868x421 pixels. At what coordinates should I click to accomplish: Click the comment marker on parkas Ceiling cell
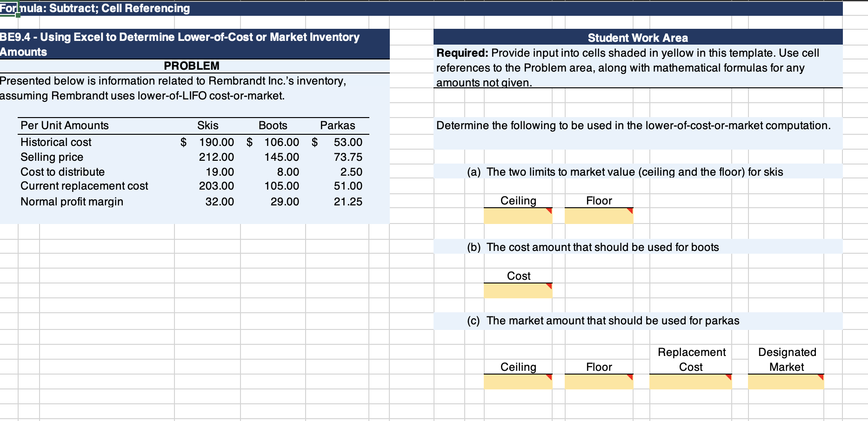pos(549,376)
